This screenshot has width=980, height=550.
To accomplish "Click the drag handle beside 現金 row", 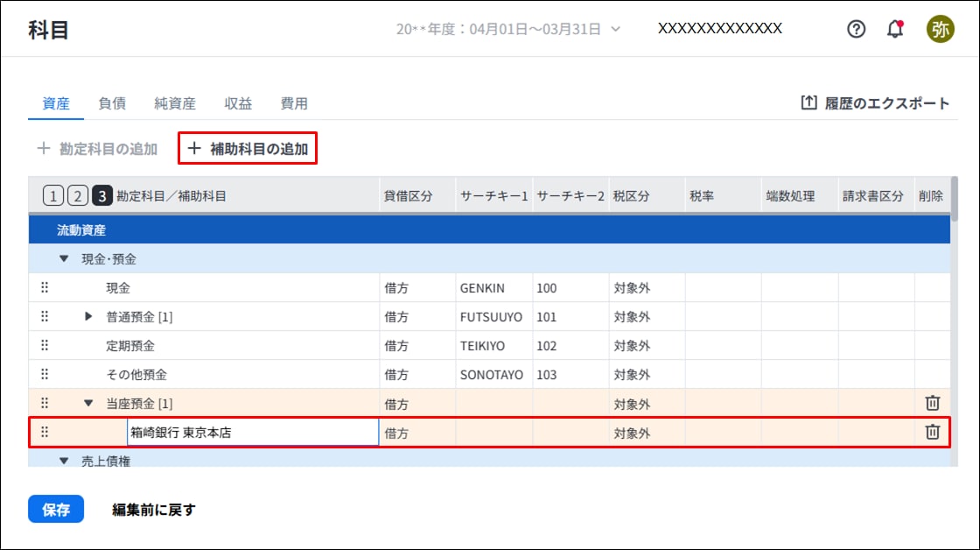I will [x=45, y=288].
